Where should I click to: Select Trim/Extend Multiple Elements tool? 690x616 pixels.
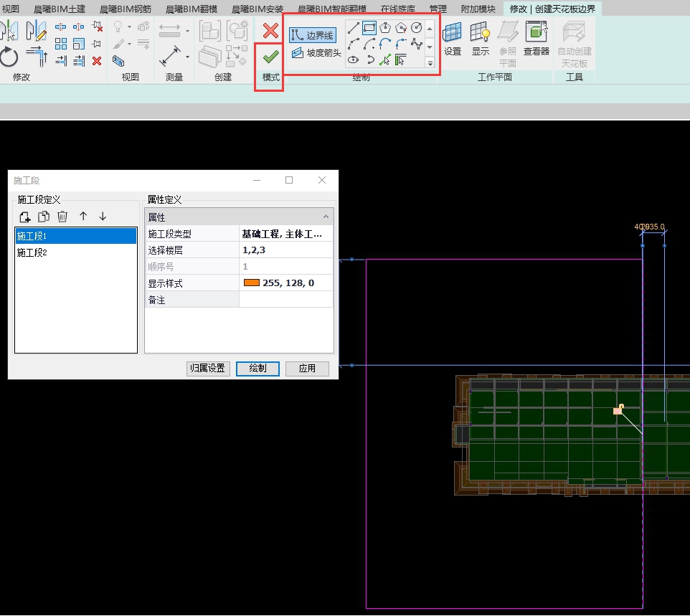coord(79,61)
